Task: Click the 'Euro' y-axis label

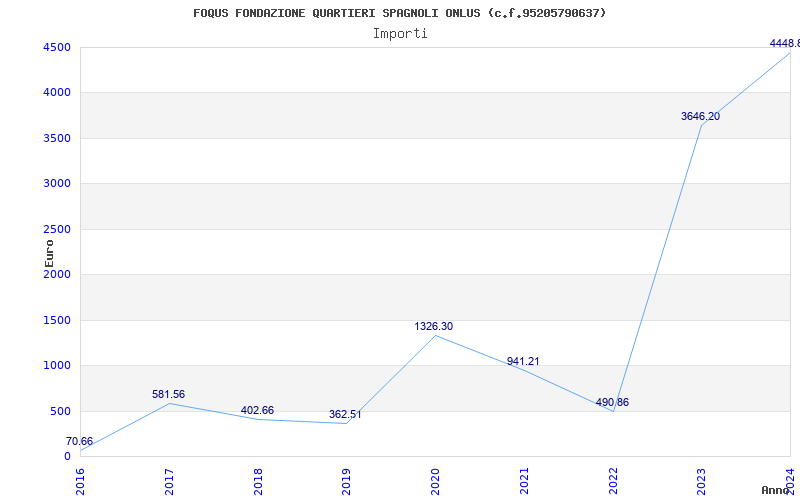Action: [49, 253]
